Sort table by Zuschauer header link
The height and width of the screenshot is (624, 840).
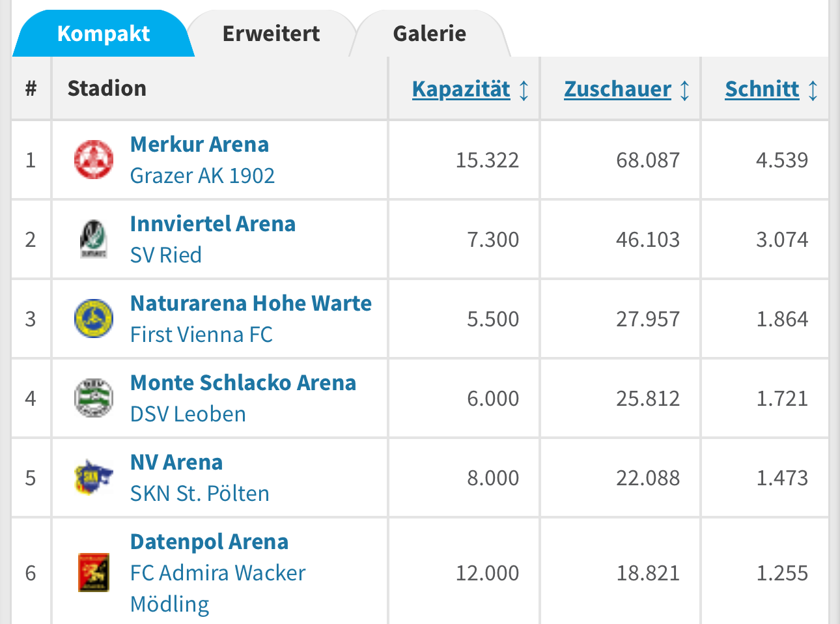click(617, 89)
